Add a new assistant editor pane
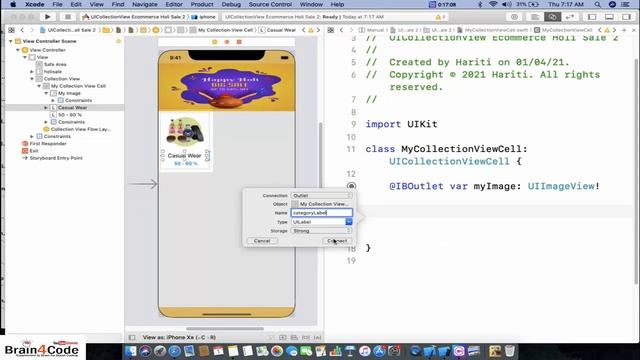Screen dimensions: 640x360 624,30
